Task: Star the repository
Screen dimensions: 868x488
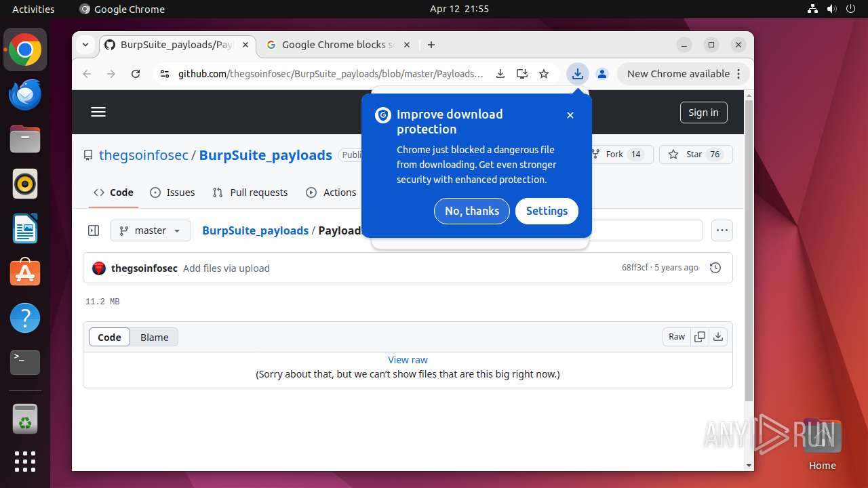Action: point(696,155)
